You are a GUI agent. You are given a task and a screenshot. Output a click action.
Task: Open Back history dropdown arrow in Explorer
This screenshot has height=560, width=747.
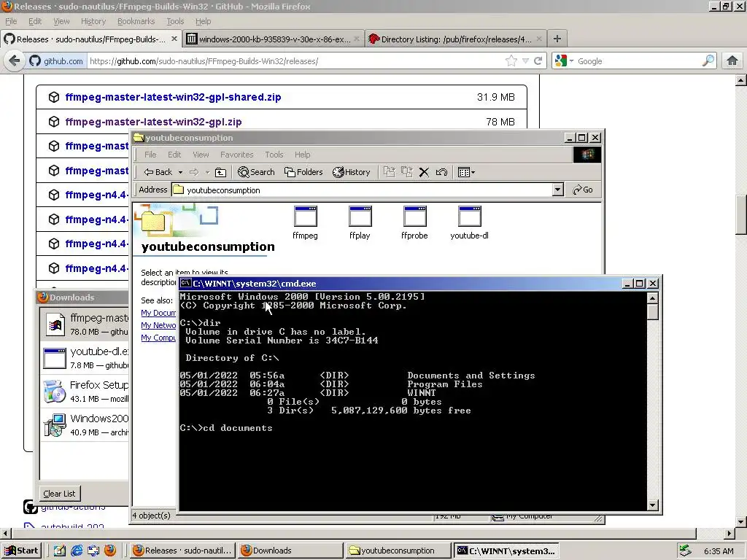pyautogui.click(x=181, y=172)
